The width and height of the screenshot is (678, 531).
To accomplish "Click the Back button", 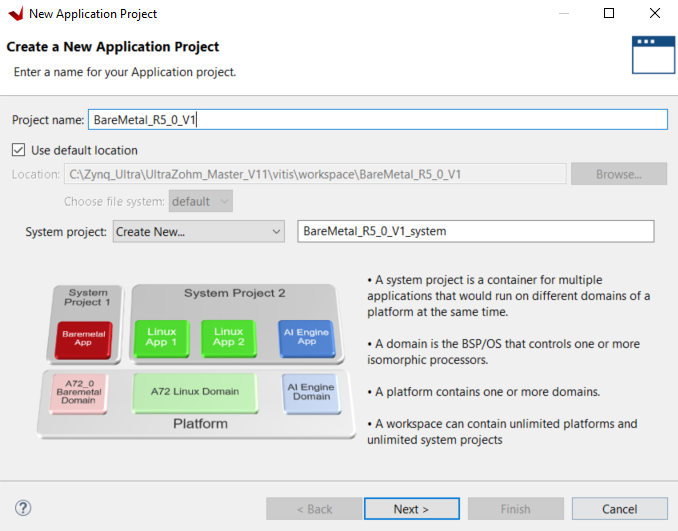I will tap(313, 509).
